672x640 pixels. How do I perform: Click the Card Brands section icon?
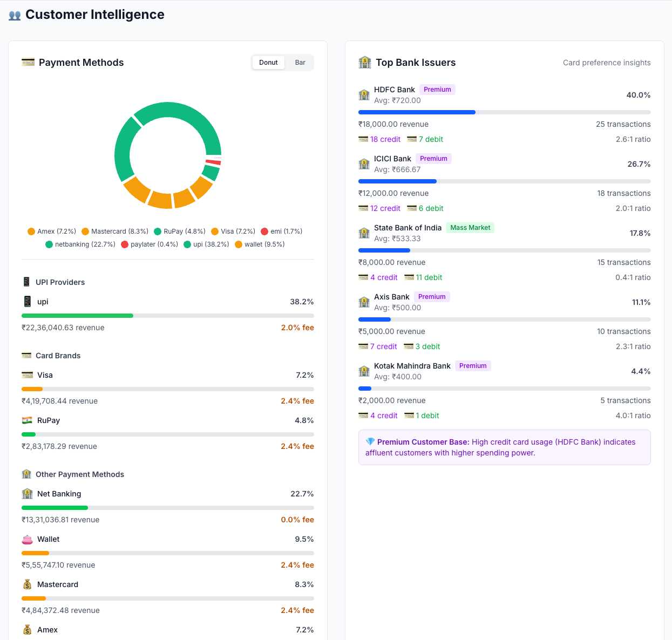click(26, 355)
